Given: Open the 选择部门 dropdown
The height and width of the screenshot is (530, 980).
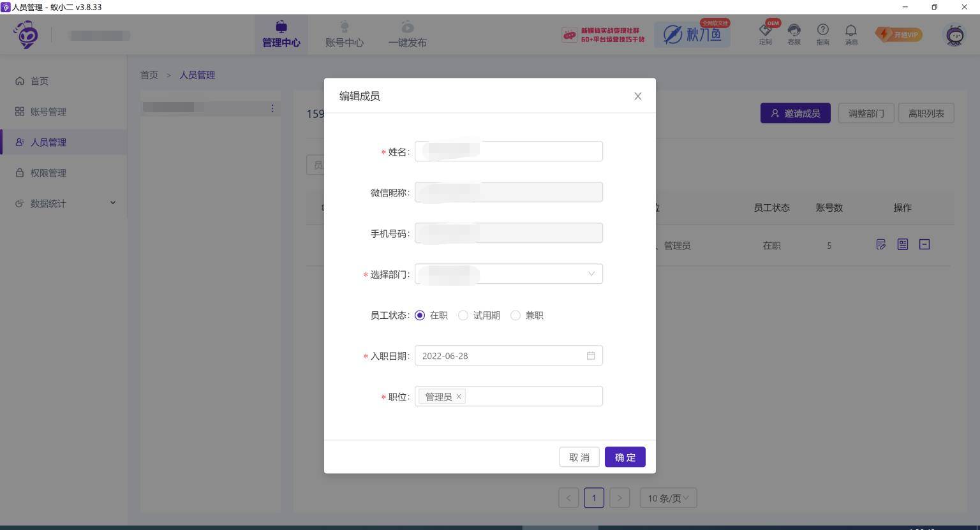Looking at the screenshot, I should [509, 274].
